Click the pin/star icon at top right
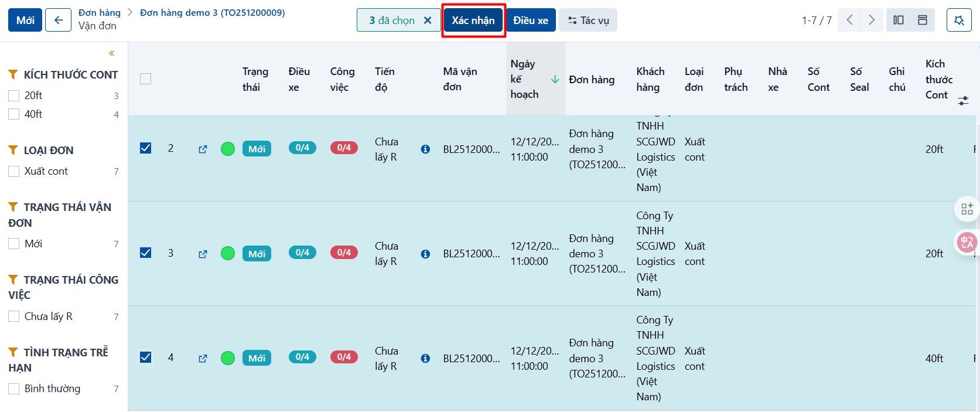Viewport: 980px width, 412px height. pyautogui.click(x=959, y=20)
